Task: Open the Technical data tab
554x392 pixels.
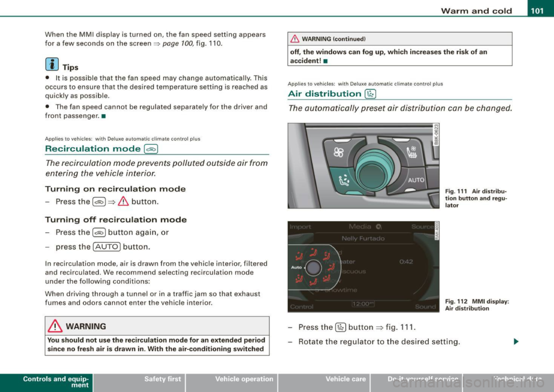Action: pos(508,382)
